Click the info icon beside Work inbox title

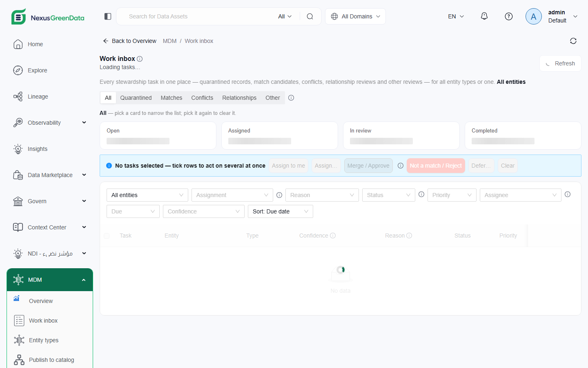click(140, 59)
